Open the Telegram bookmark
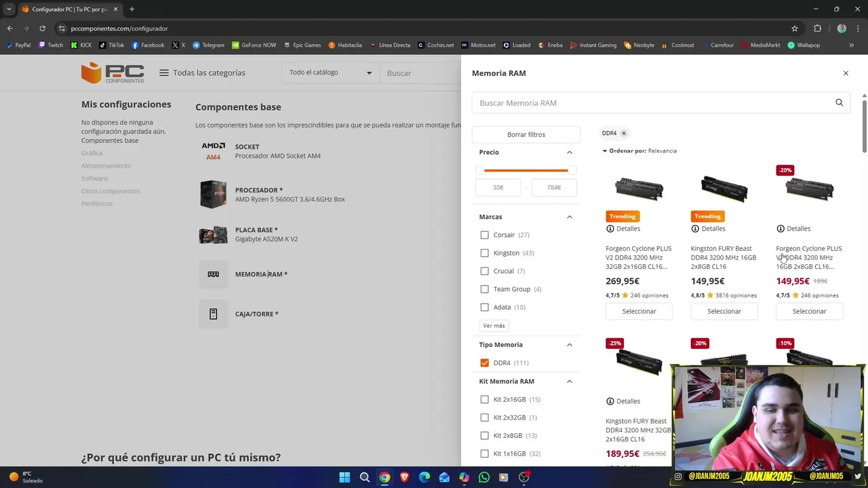This screenshot has height=488, width=868. (208, 45)
